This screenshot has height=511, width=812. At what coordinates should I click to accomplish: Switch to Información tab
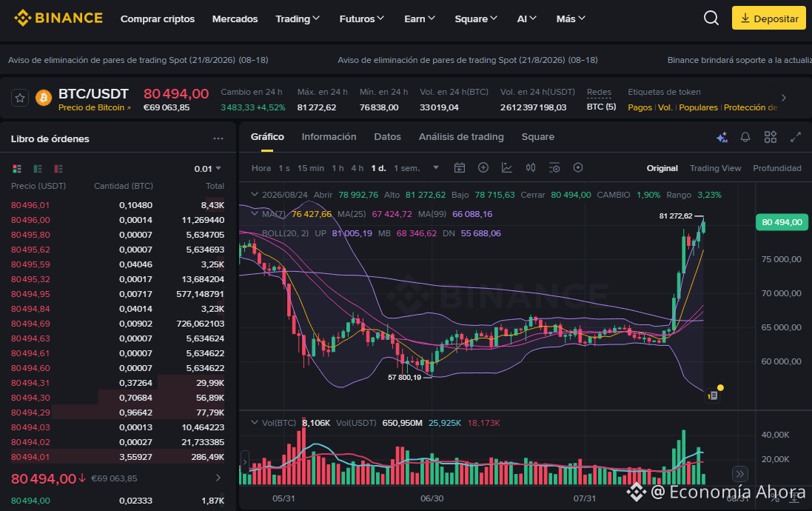tap(329, 137)
